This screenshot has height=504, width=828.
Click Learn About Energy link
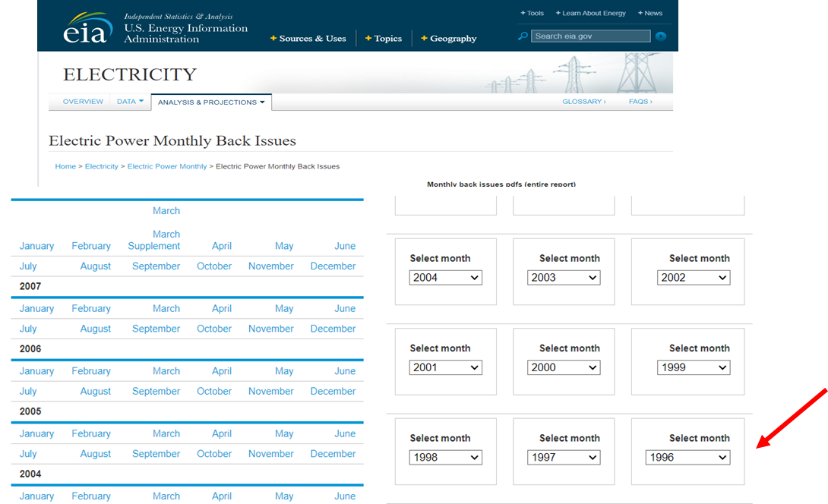point(591,13)
